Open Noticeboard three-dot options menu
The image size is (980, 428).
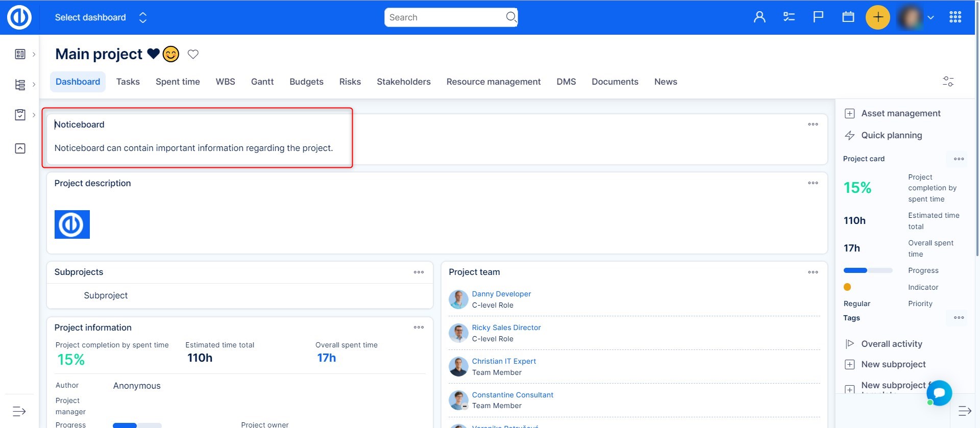pos(813,124)
